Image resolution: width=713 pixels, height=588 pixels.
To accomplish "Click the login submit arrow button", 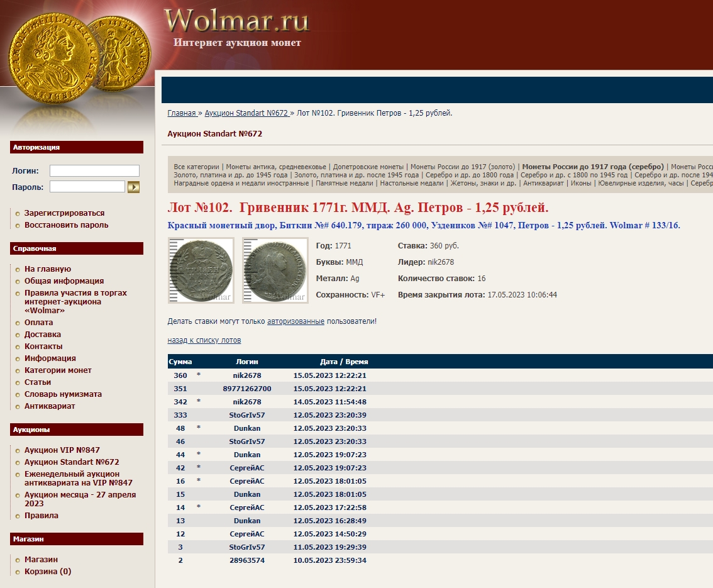I will click(x=133, y=187).
